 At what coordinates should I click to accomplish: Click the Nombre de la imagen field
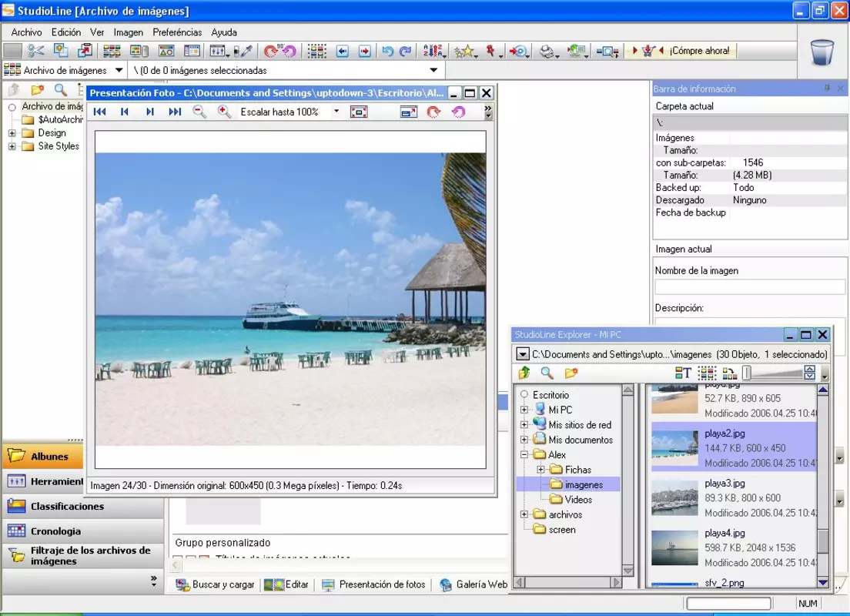pos(750,286)
